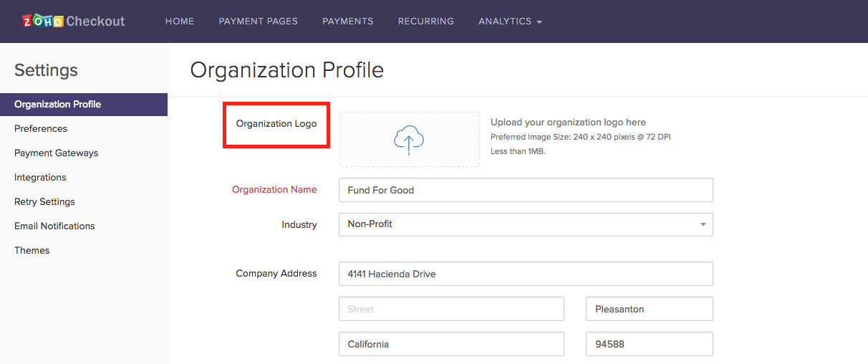Go to the Home tab
The width and height of the screenshot is (868, 364).
(x=180, y=21)
